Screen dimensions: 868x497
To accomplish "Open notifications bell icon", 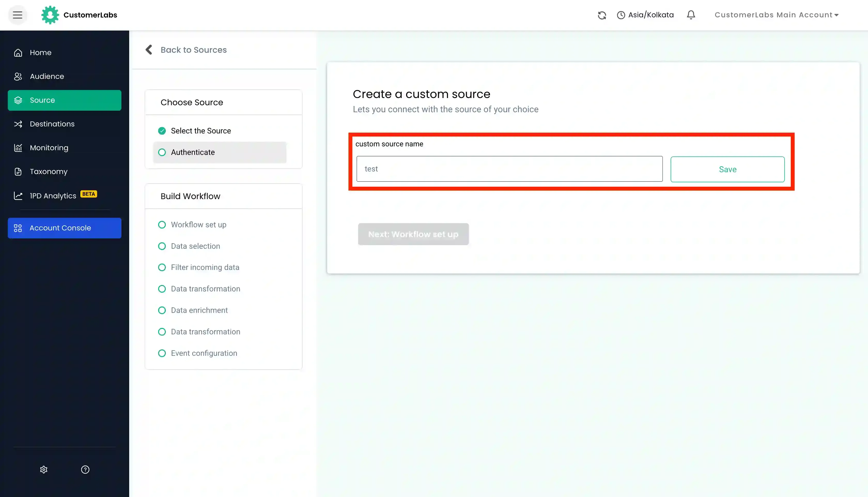I will click(x=691, y=15).
